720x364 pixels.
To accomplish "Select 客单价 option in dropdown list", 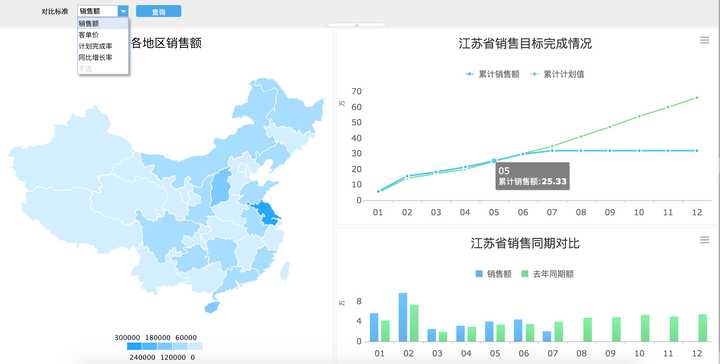I will click(x=103, y=35).
